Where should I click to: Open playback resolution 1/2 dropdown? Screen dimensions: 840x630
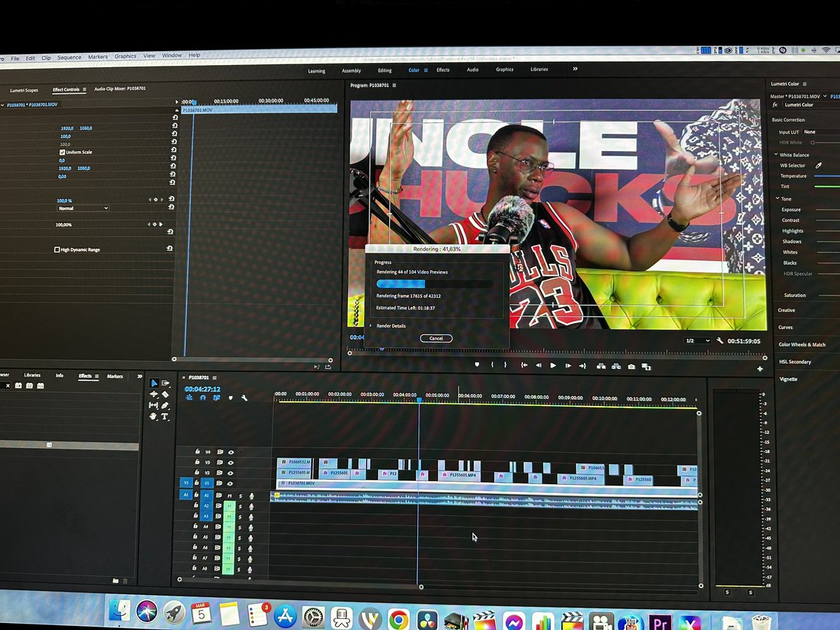[x=697, y=341]
